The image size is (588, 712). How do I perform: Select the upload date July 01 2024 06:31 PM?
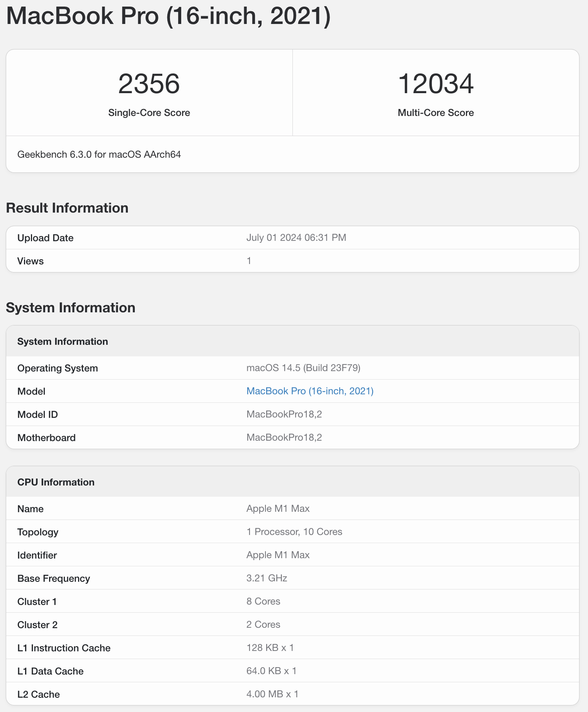click(x=296, y=238)
